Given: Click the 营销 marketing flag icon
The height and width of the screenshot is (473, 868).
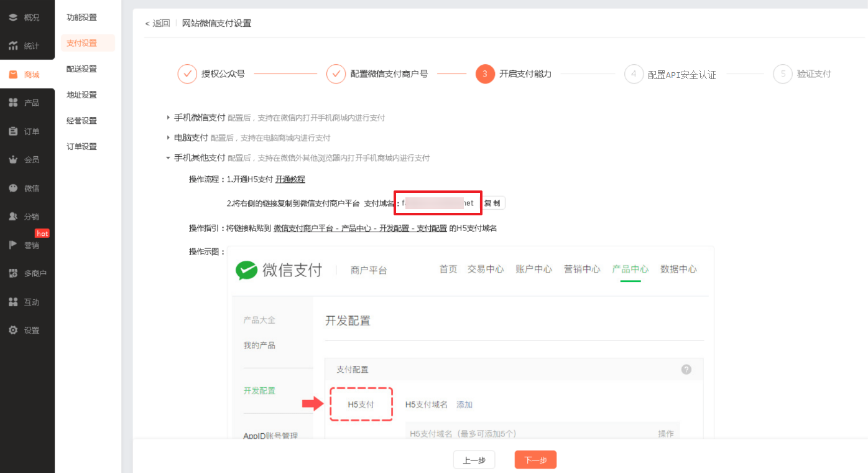Looking at the screenshot, I should [13, 245].
